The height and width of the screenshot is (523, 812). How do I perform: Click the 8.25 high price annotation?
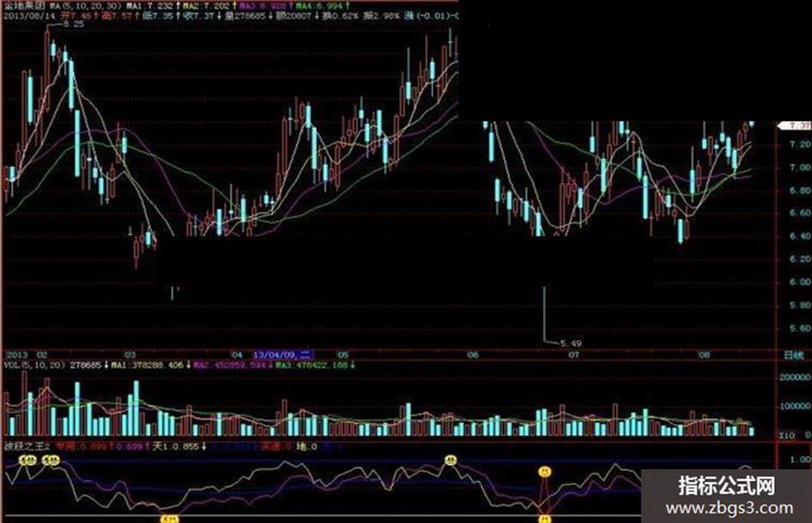click(72, 24)
